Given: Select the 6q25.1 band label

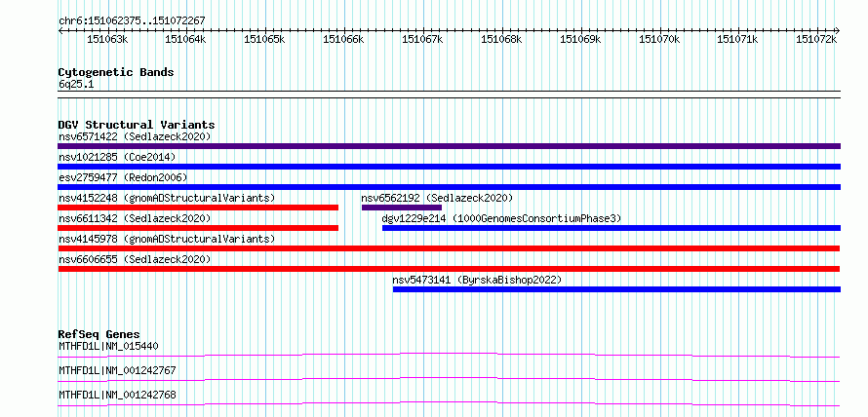Looking at the screenshot, I should [76, 85].
